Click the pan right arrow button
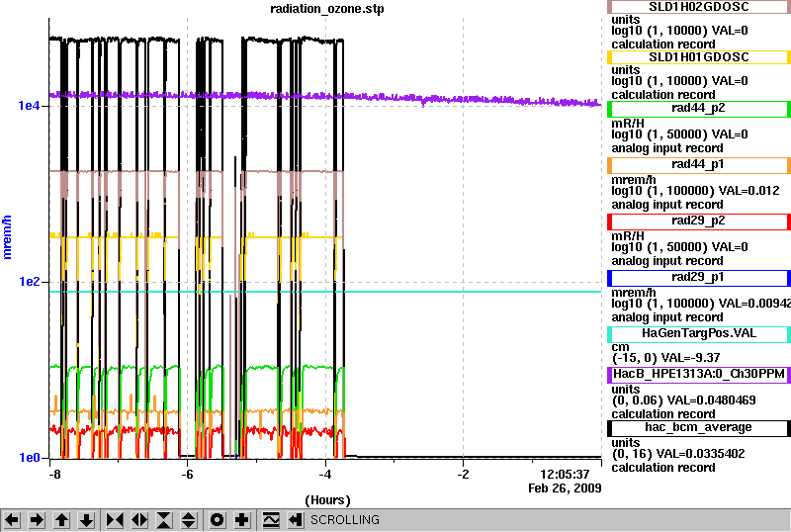 click(37, 520)
